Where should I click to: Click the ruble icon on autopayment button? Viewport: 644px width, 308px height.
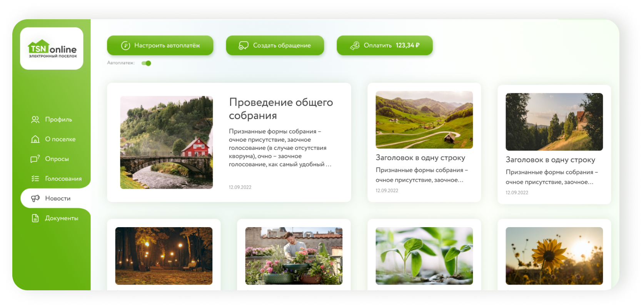125,45
